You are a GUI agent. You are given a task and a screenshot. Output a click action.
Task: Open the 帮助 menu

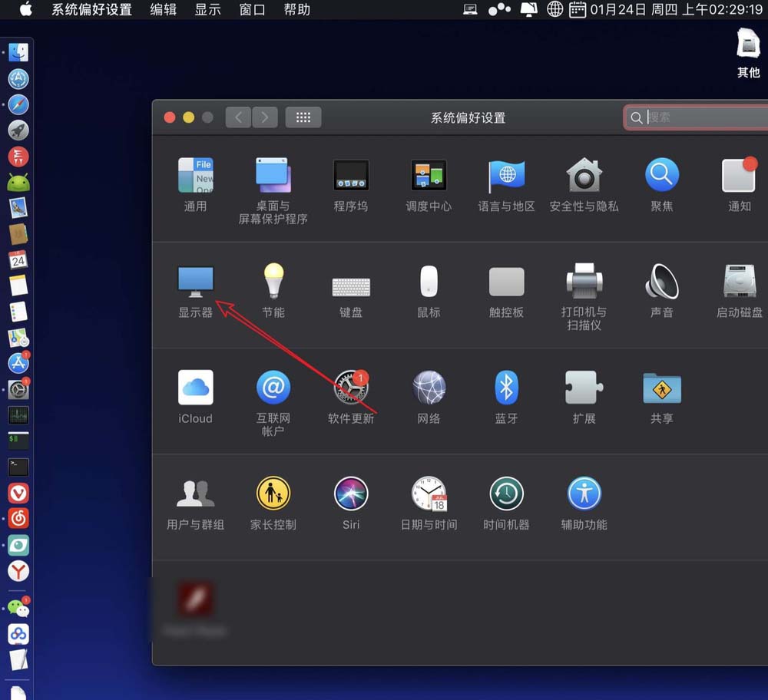(296, 9)
